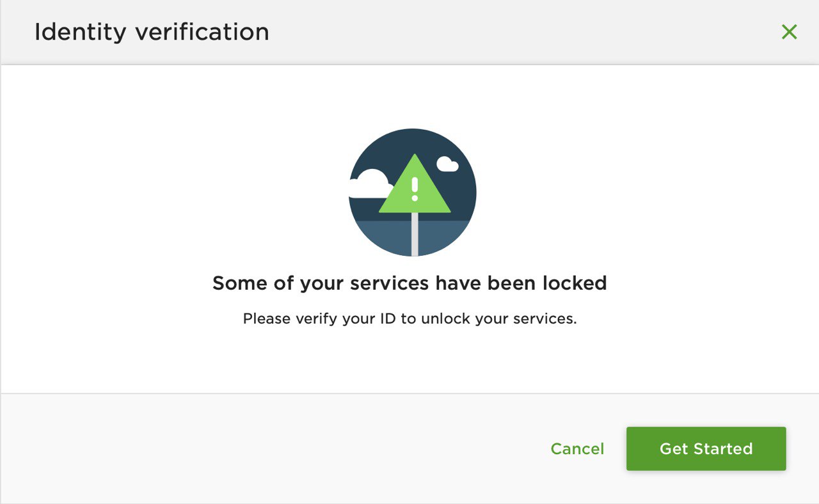Click the word "locked" in the heading
The width and height of the screenshot is (819, 504).
coord(574,283)
